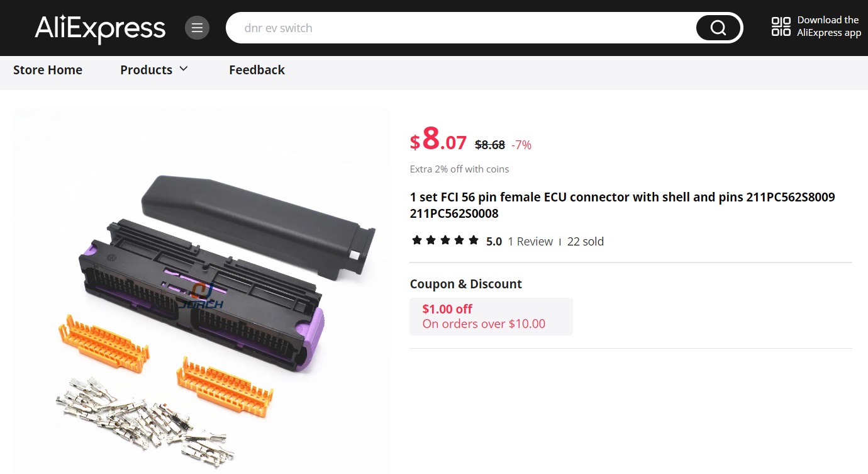Viewport: 868px width, 474px height.
Task: Click the product title text
Action: tap(623, 205)
